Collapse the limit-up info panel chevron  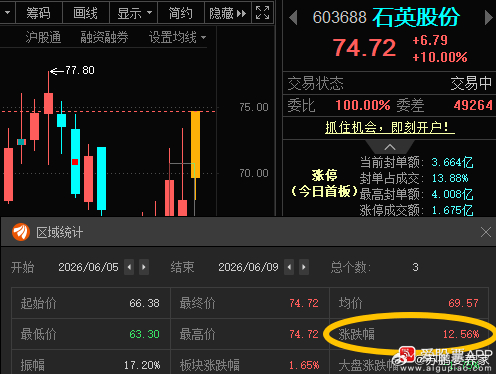pyautogui.click(x=390, y=147)
